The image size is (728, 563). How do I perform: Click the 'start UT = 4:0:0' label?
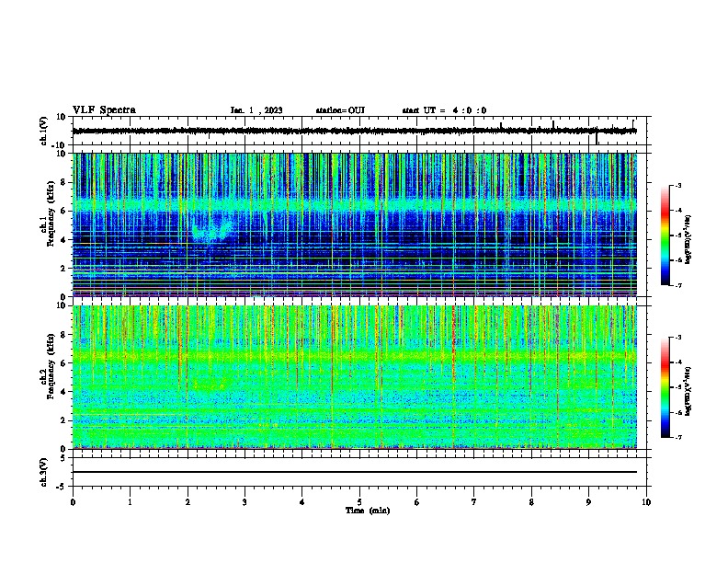444,110
